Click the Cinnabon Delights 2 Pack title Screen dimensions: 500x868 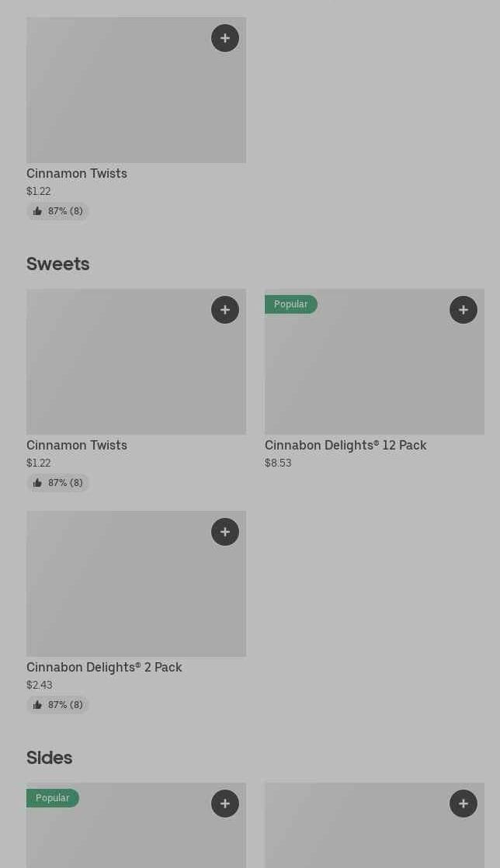point(104,668)
